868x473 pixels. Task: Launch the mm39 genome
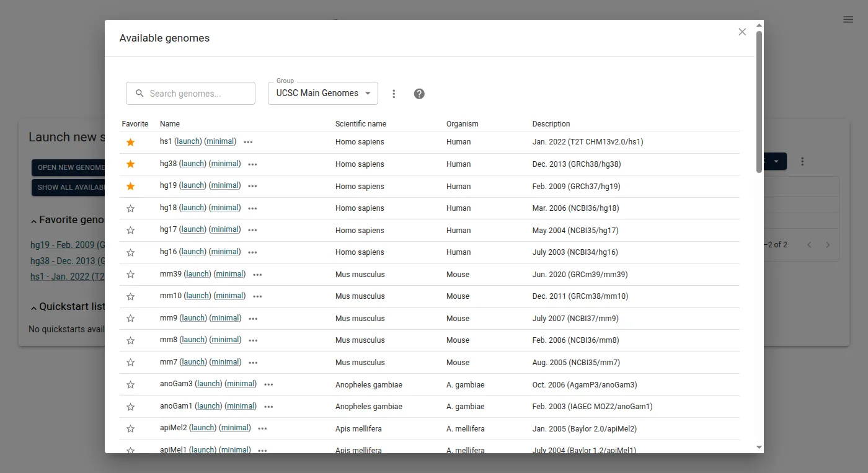point(198,274)
